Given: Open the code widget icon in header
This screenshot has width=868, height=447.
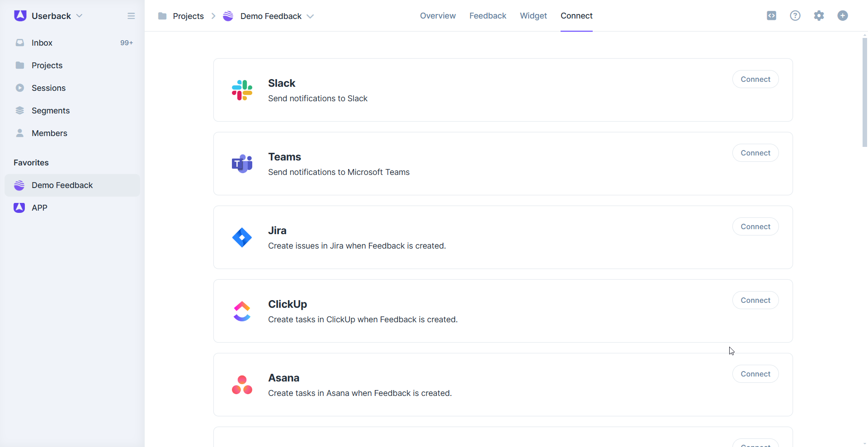Looking at the screenshot, I should pyautogui.click(x=772, y=16).
